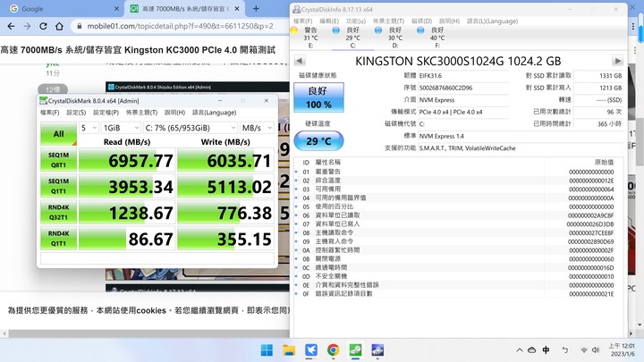Run the RND4K Q1T1 test
Viewport: 644px width, 362px height.
58,239
